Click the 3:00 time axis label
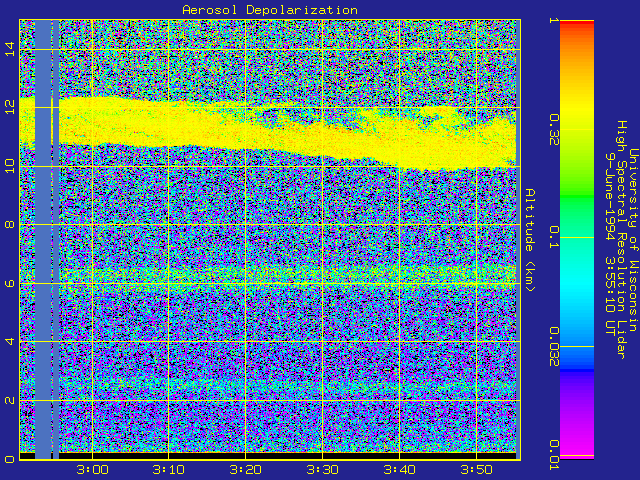Image resolution: width=640 pixels, height=480 pixels. point(92,470)
